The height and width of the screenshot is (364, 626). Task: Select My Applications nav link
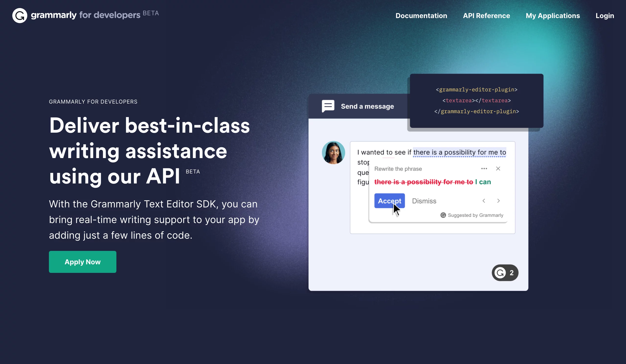click(553, 16)
